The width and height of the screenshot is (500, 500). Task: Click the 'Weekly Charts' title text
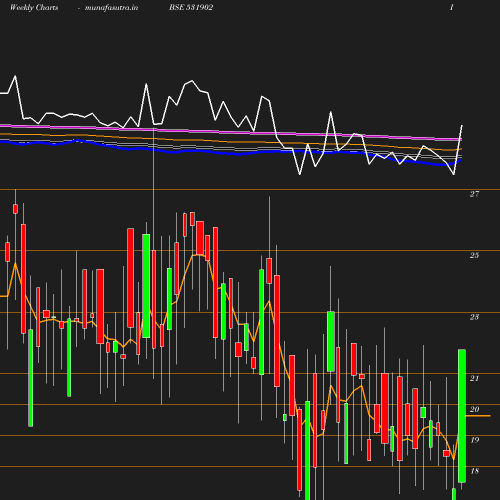34,7
